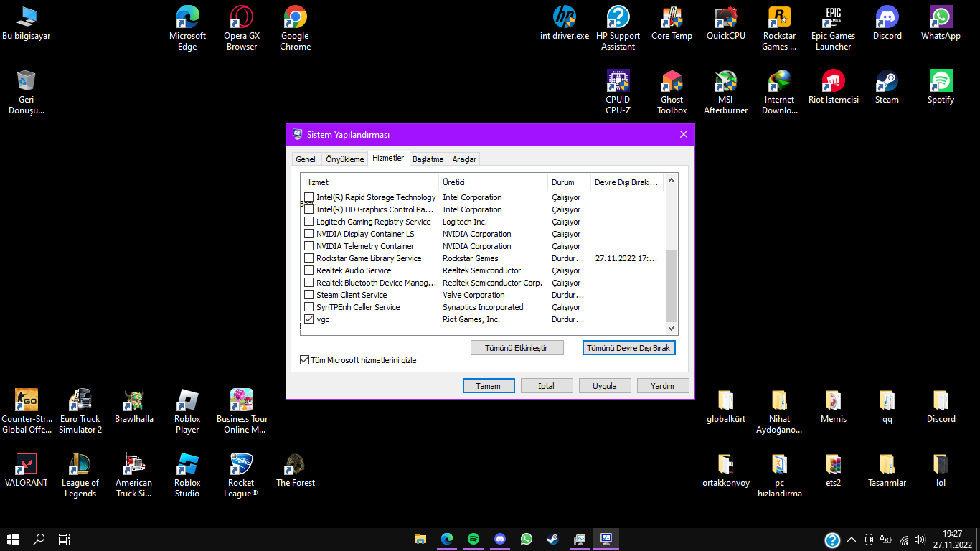The image size is (980, 551).
Task: Select the League of Legends desktop icon
Action: coord(80,475)
